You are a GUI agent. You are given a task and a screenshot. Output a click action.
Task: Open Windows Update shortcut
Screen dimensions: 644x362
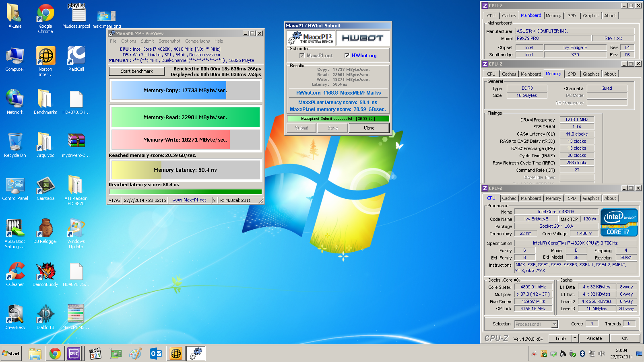[x=76, y=234]
